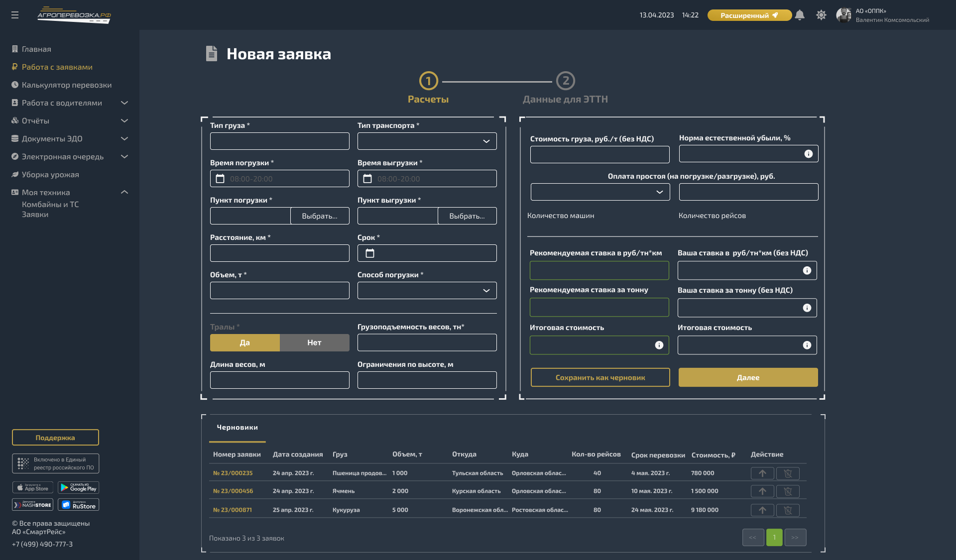Click upload arrow icon for draft № 23/000871
The width and height of the screenshot is (956, 560).
coord(762,510)
